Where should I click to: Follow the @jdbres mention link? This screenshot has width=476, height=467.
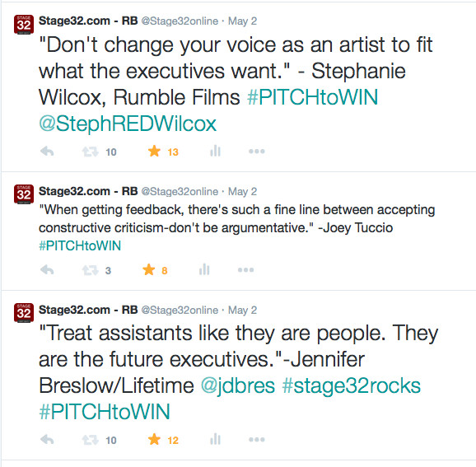click(x=238, y=385)
